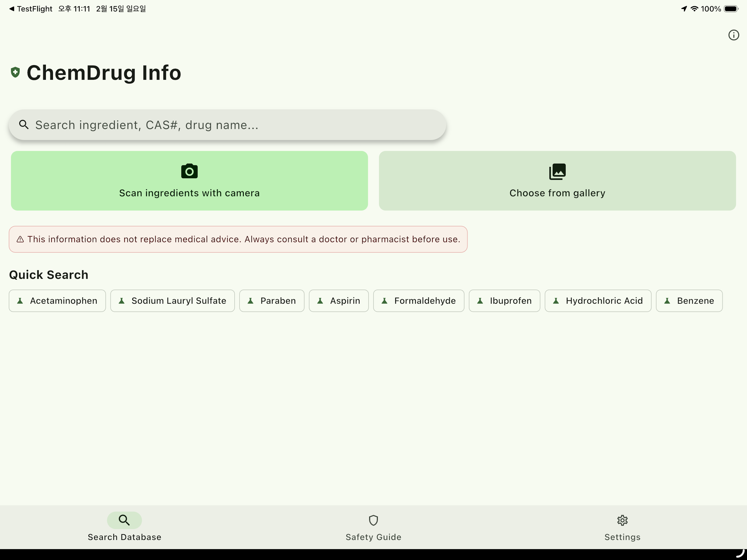Screen dimensions: 747x560
Task: Click the battery indicator in status bar
Action: pos(731,9)
